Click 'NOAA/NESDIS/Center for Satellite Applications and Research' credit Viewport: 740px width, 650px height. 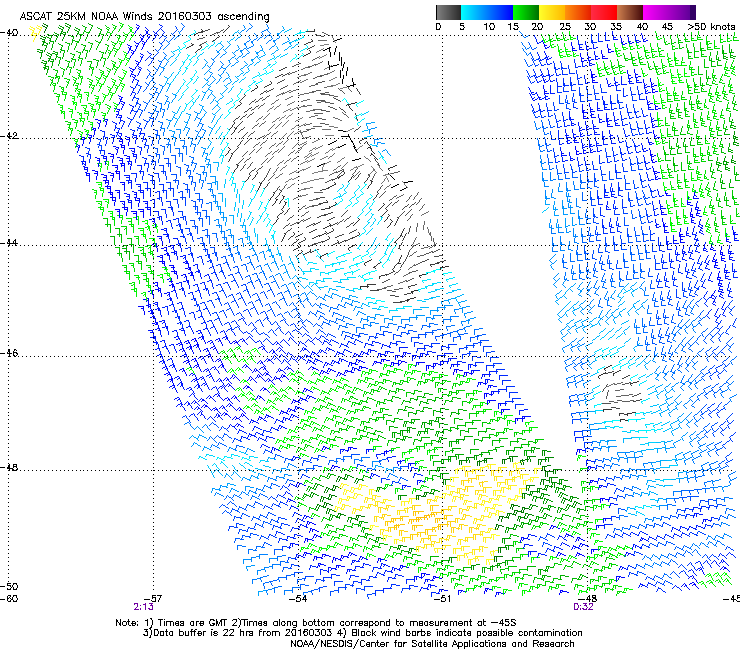pos(432,644)
